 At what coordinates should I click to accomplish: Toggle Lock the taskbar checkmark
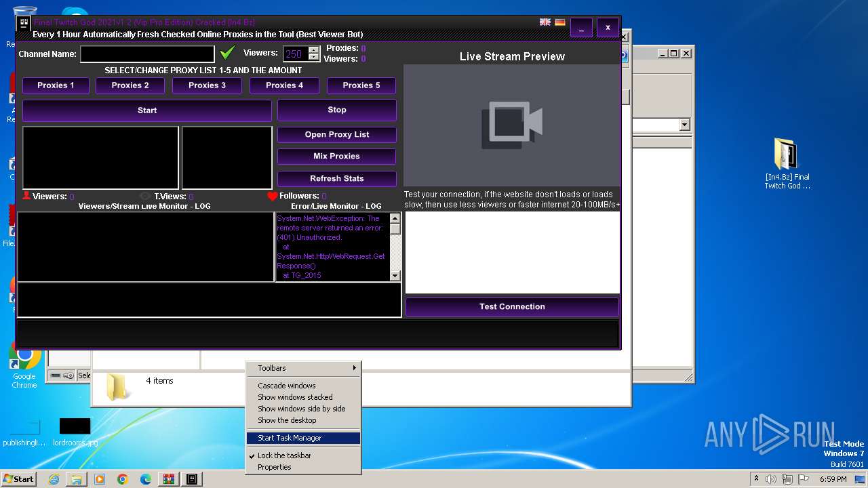[252, 456]
